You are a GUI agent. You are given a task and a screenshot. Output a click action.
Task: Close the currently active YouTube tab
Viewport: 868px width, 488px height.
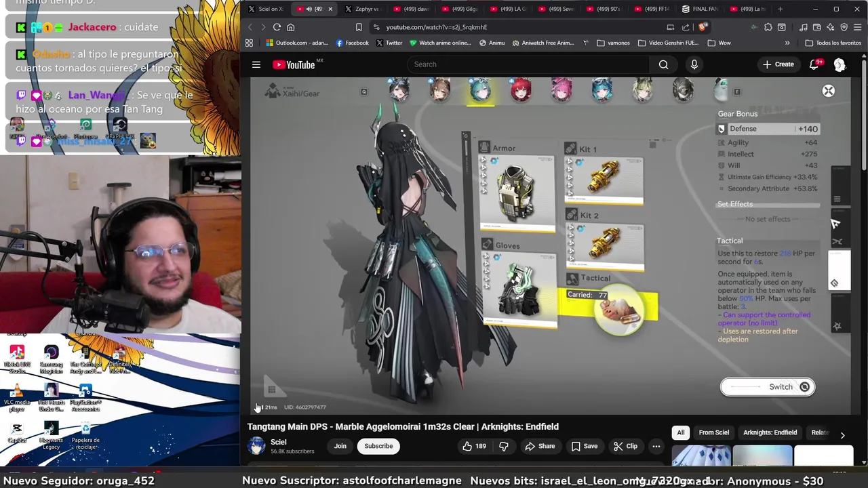pos(330,9)
